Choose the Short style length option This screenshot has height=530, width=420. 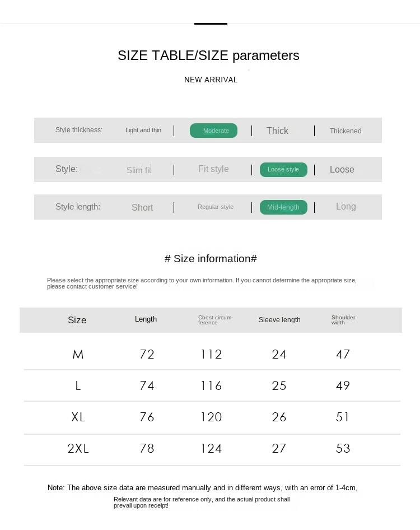click(142, 208)
